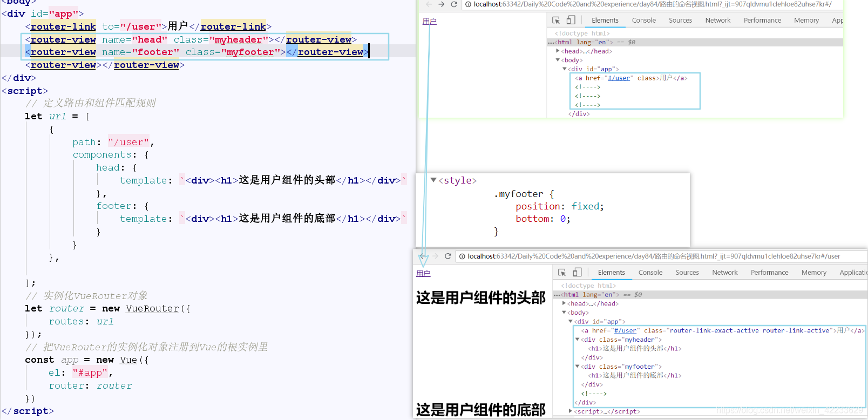Expand head node in lower DOM tree
This screenshot has height=420, width=868.
(564, 303)
